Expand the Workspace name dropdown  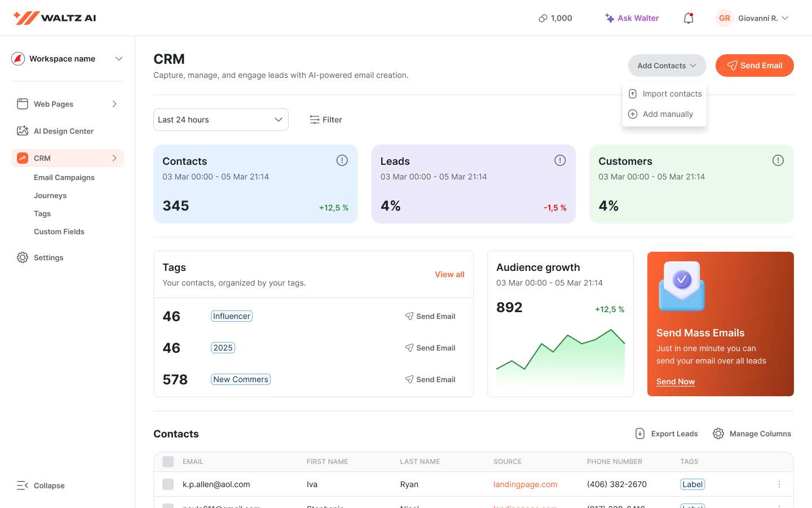119,58
